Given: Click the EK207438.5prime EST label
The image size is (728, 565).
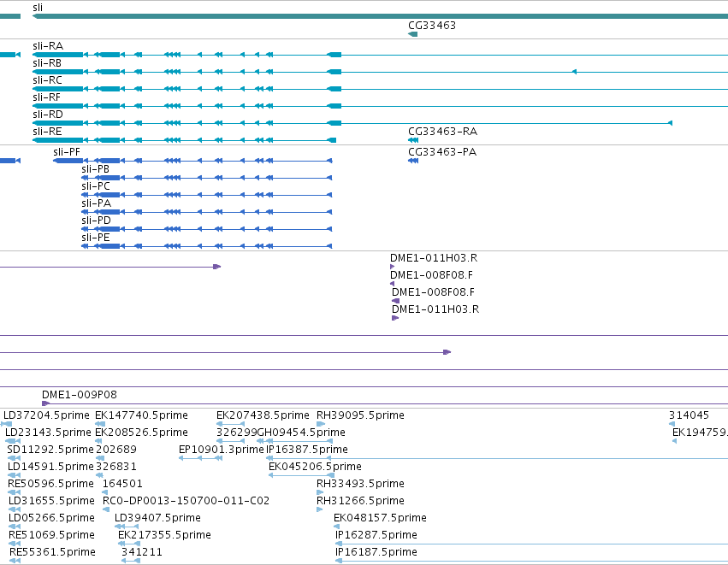Looking at the screenshot, I should 263,415.
